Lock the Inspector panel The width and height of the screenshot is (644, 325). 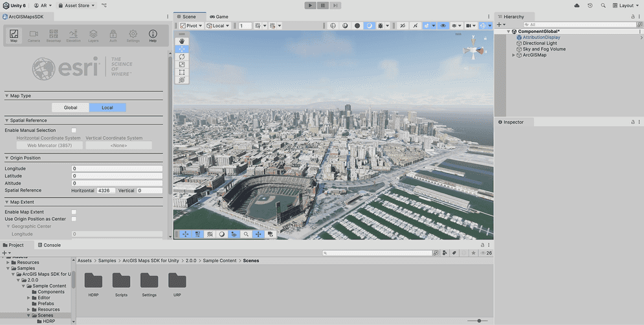[x=633, y=122]
